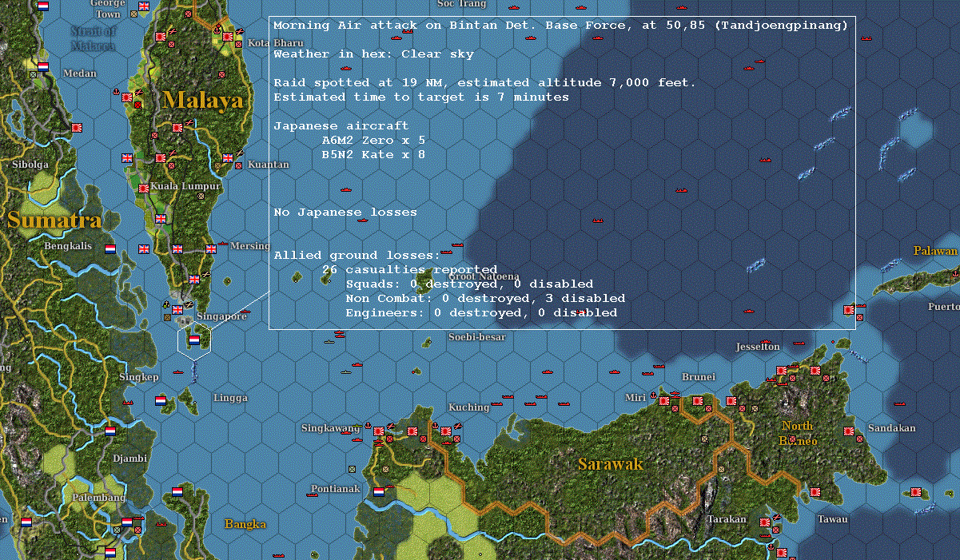Click the 'Weather in hex: Clear sky' line
960x560 pixels.
pos(373,54)
